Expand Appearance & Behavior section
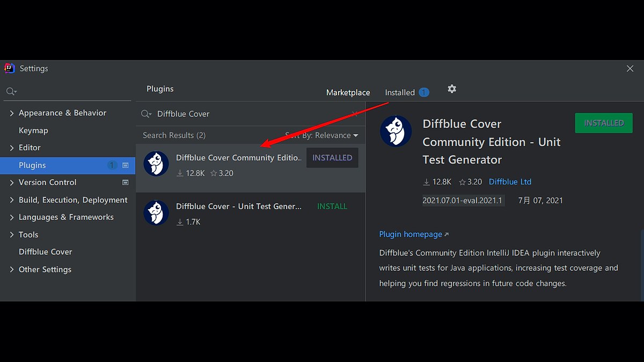The width and height of the screenshot is (644, 362). (x=12, y=113)
